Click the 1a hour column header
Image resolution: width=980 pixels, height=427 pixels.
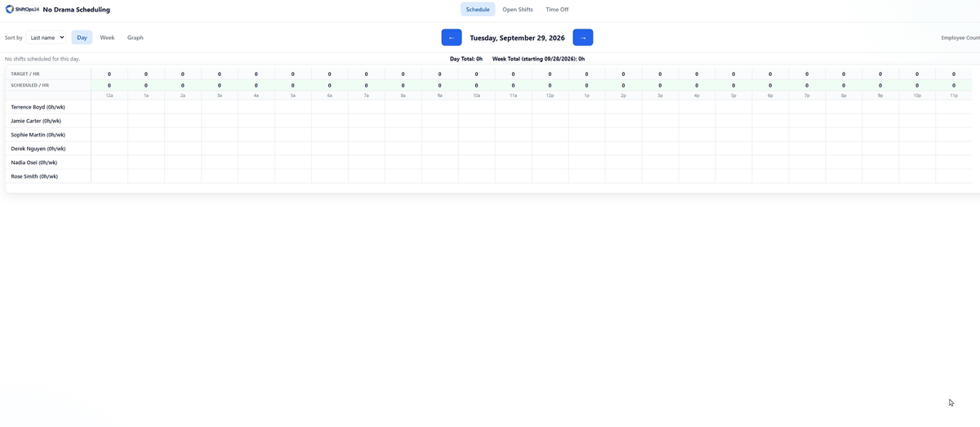tap(146, 96)
